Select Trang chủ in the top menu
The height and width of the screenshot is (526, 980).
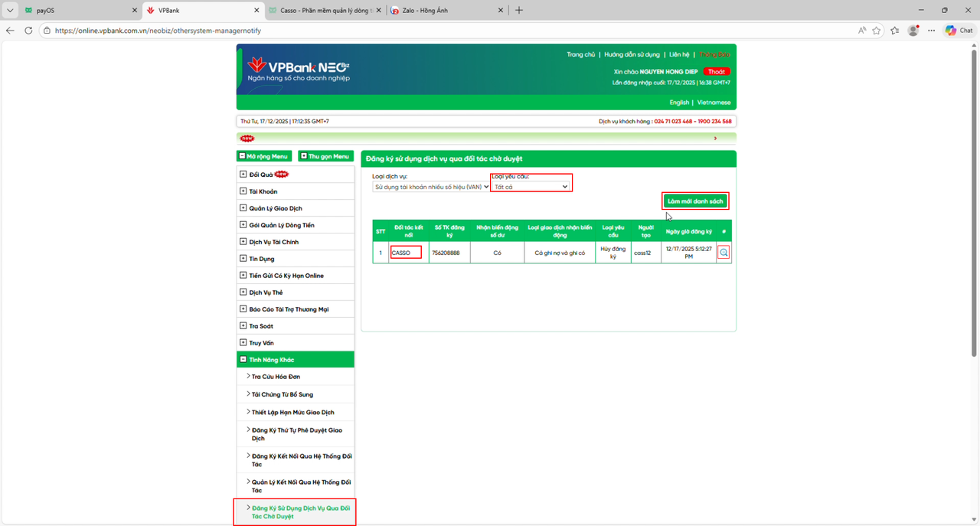(x=581, y=54)
